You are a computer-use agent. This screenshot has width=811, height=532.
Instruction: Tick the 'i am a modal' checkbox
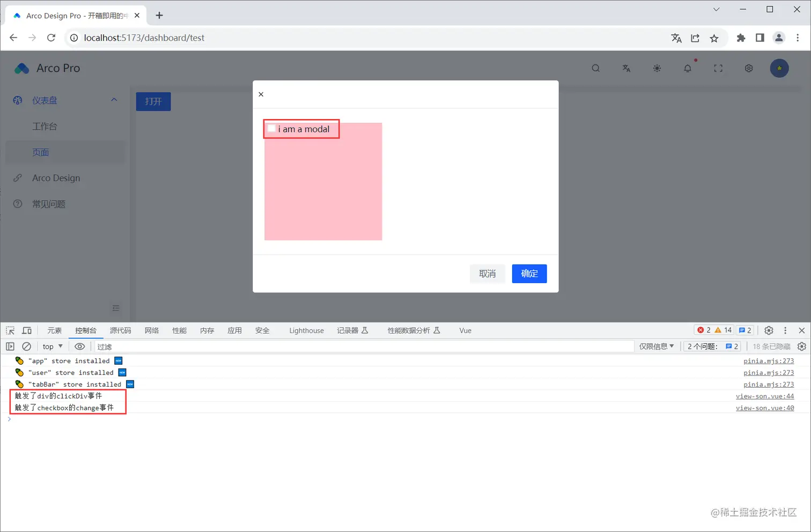[x=271, y=129]
